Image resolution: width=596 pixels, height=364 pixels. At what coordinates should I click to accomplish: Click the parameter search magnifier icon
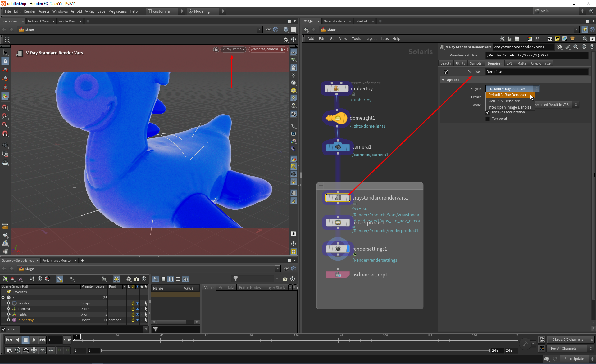tap(576, 47)
